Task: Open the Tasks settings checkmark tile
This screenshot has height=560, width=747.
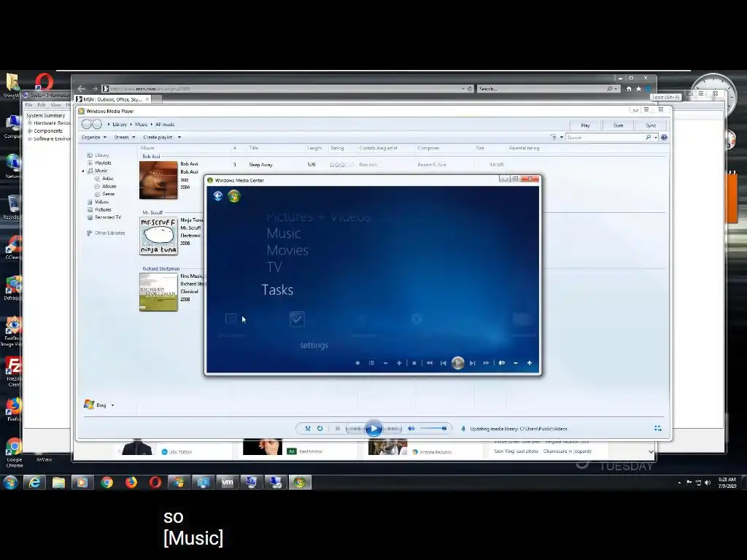Action: click(x=297, y=319)
